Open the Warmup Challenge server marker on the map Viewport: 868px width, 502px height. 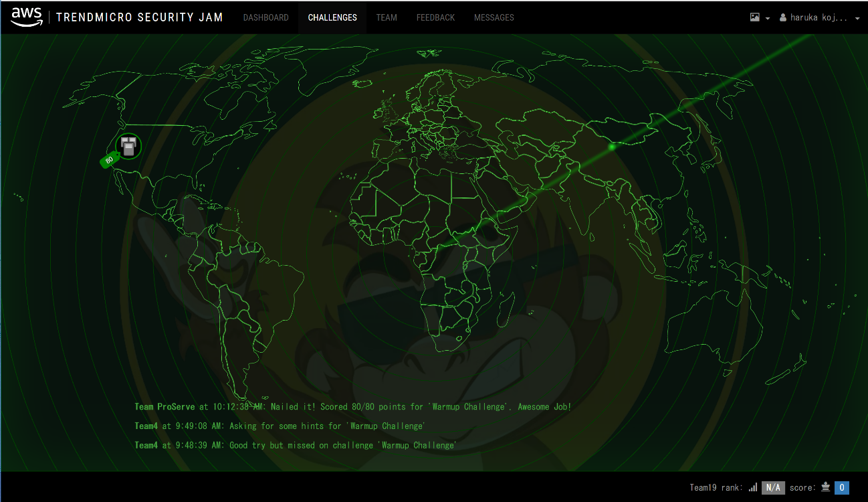[128, 146]
